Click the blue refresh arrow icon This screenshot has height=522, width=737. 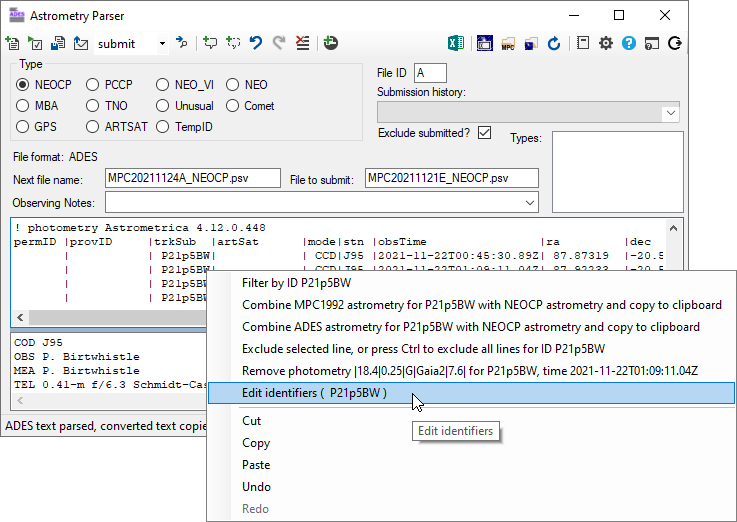(554, 44)
